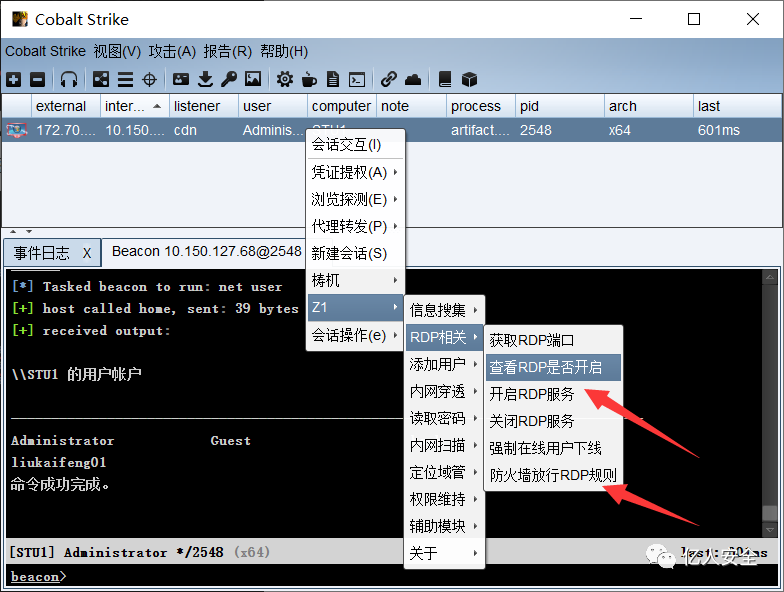784x592 pixels.
Task: Open the 攻击(A) menu
Action: pos(172,51)
